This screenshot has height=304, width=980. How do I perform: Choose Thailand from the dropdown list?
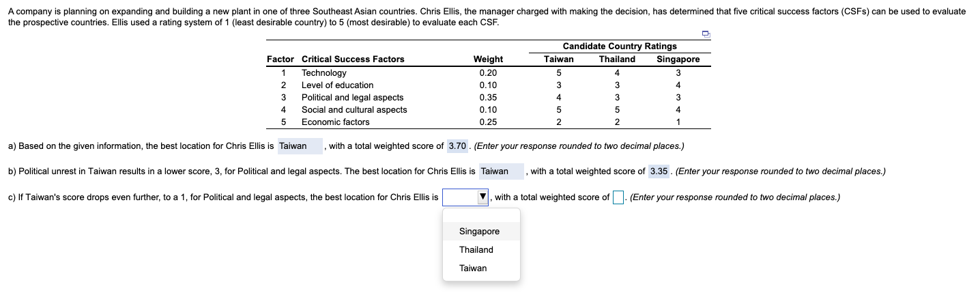tap(481, 250)
